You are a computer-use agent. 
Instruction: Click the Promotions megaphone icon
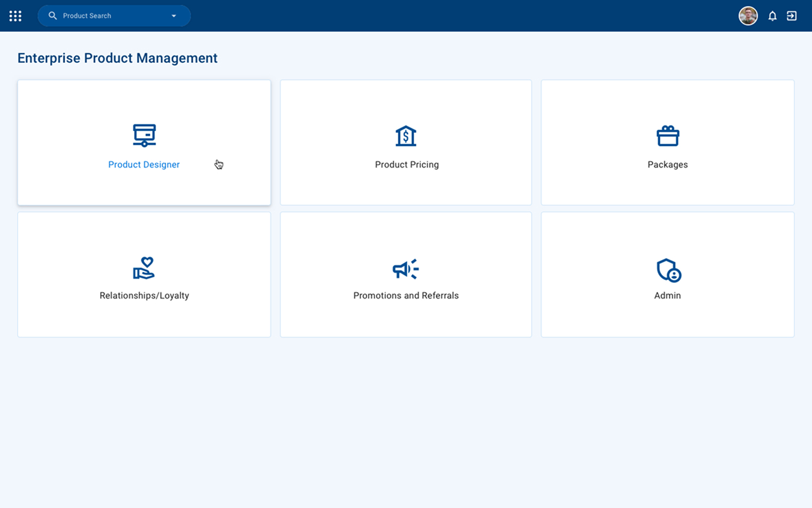click(406, 269)
